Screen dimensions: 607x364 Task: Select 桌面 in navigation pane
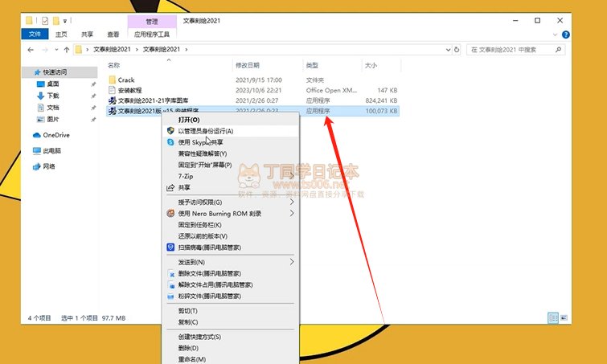pos(53,84)
